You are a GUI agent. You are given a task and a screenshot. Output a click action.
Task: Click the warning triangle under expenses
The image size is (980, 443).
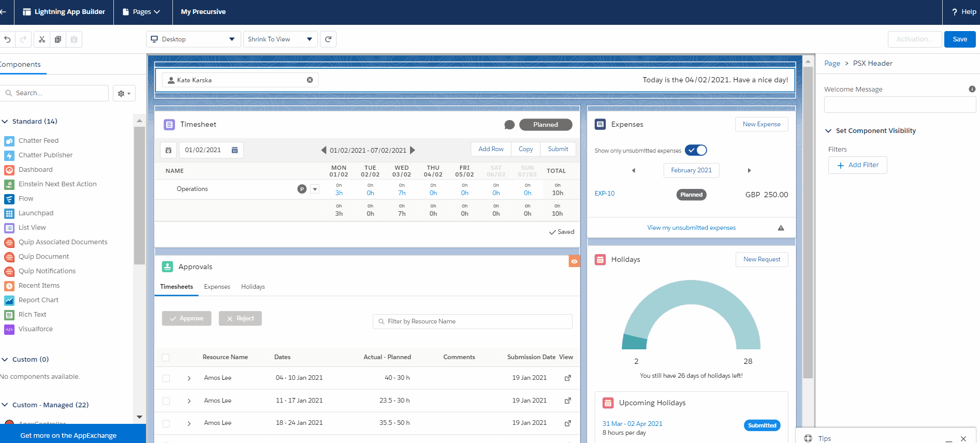781,228
